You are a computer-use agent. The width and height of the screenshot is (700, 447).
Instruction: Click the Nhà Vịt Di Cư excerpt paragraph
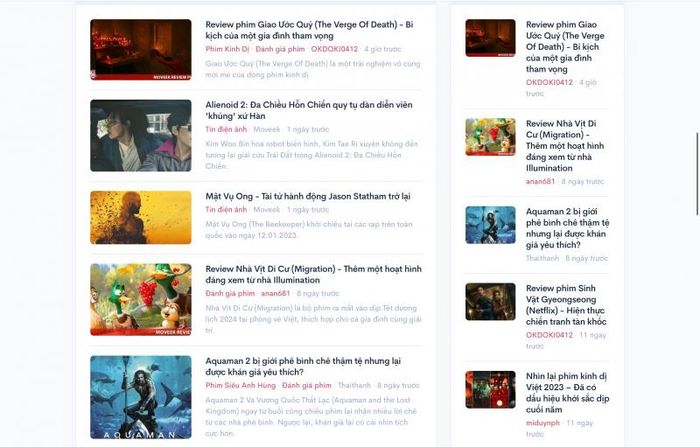313,319
